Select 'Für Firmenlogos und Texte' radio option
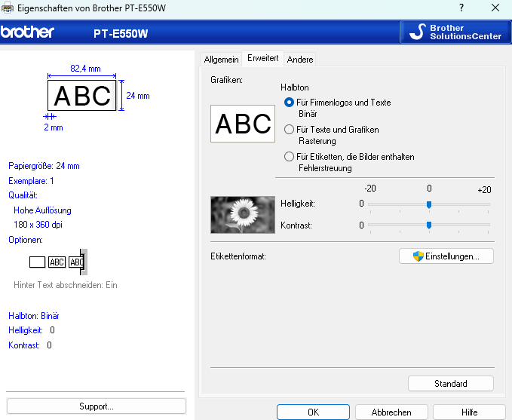The width and height of the screenshot is (512, 420). pyautogui.click(x=289, y=103)
